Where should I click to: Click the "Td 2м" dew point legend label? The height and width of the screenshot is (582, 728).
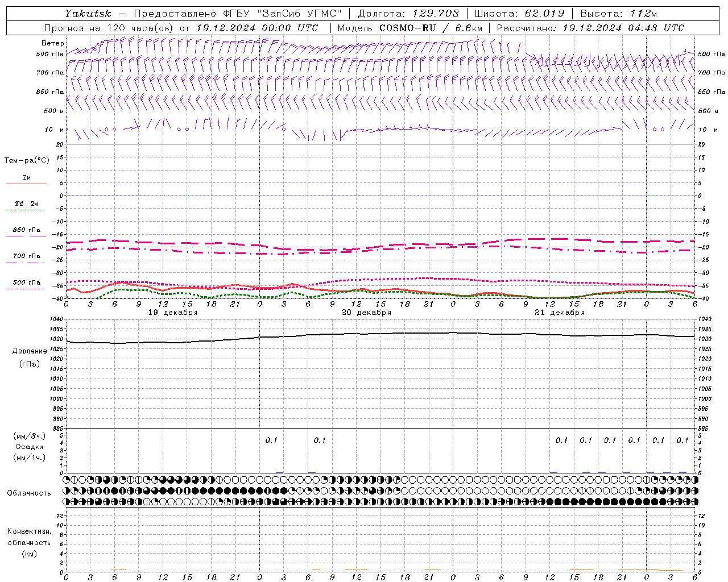pos(26,203)
